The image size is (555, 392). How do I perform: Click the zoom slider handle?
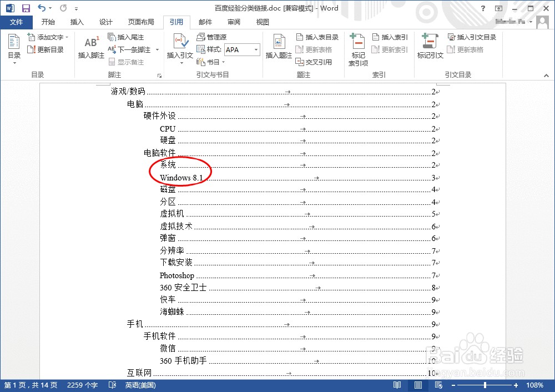pos(485,385)
